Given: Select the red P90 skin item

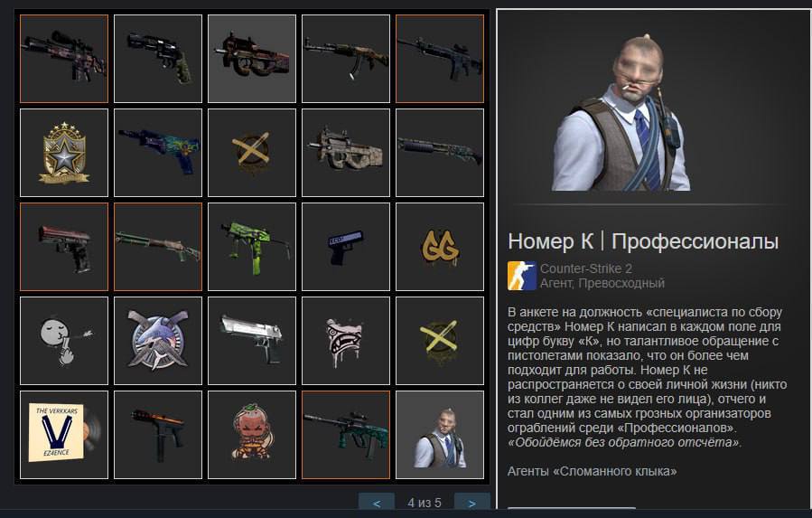Looking at the screenshot, I should [x=252, y=59].
